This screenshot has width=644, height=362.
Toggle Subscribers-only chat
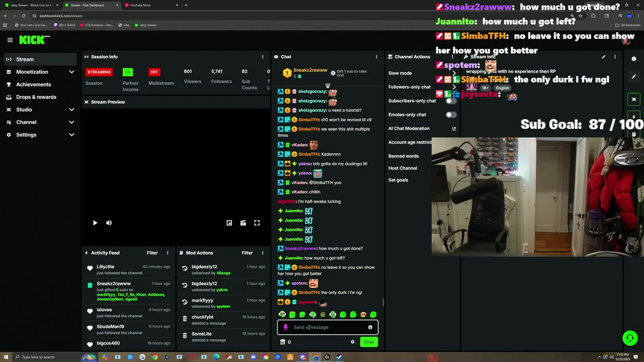click(451, 101)
